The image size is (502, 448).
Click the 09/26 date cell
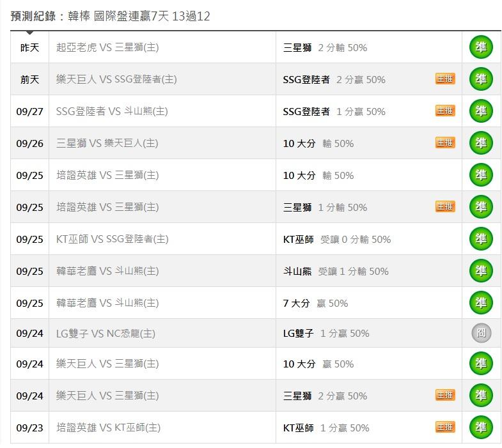[29, 143]
